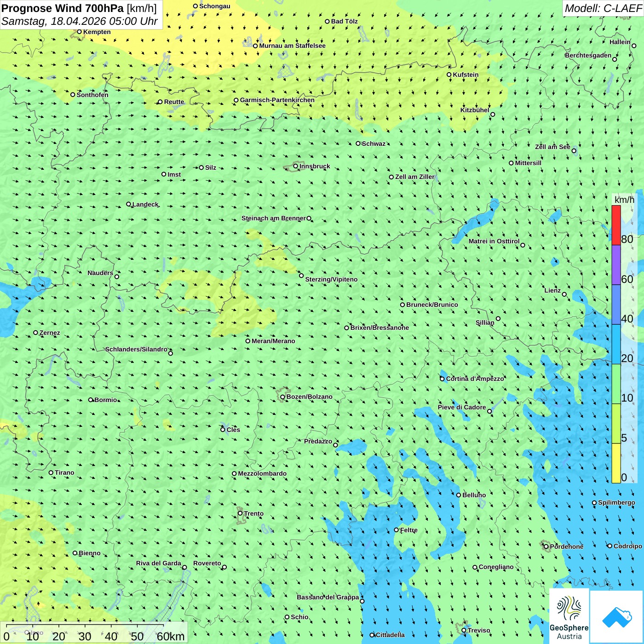Screen dimensions: 644x644
Task: Click the Silz label
Action: pos(211,167)
